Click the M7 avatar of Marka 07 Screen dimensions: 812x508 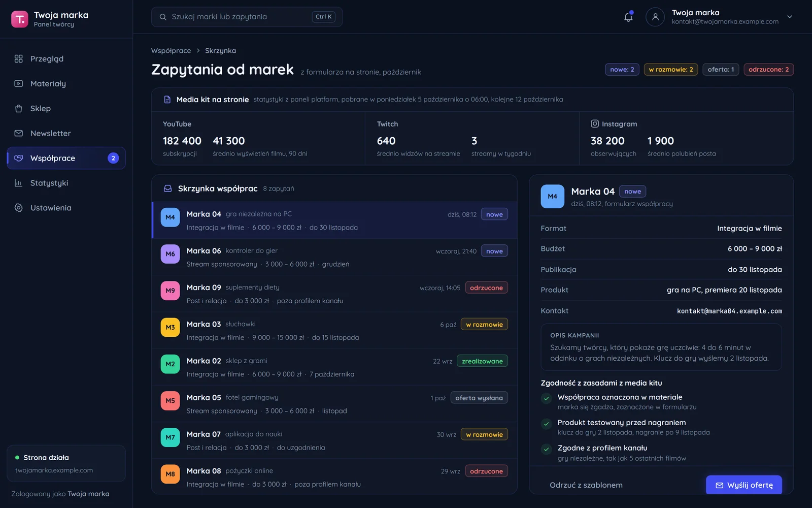[170, 437]
